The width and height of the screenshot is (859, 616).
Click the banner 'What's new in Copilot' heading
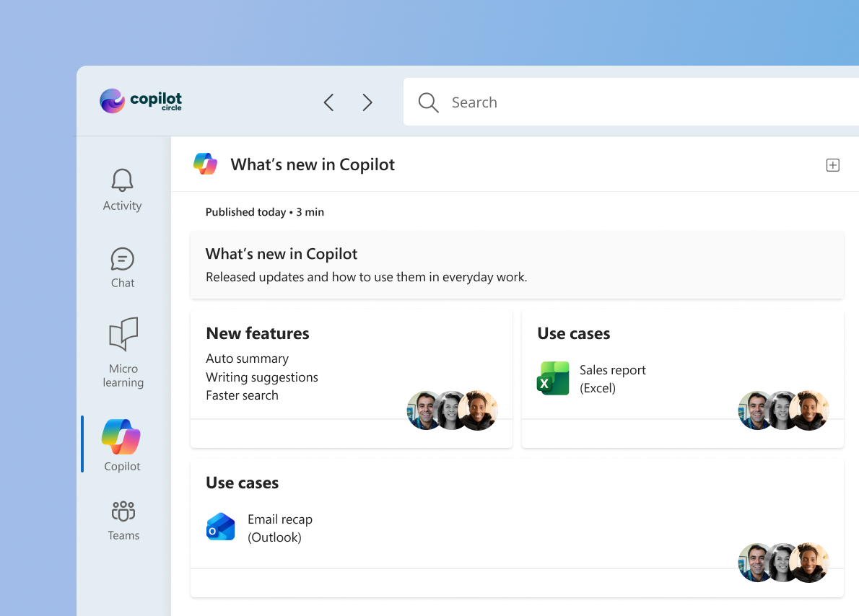[282, 254]
